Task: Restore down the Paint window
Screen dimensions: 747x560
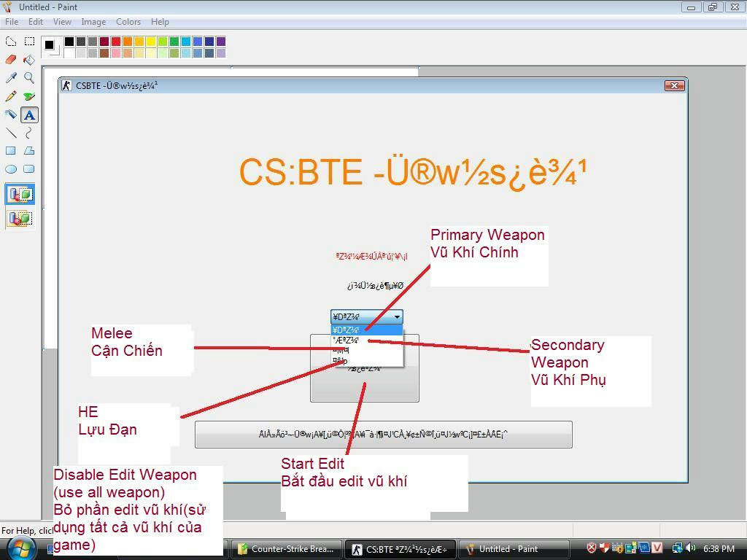Action: (x=713, y=7)
